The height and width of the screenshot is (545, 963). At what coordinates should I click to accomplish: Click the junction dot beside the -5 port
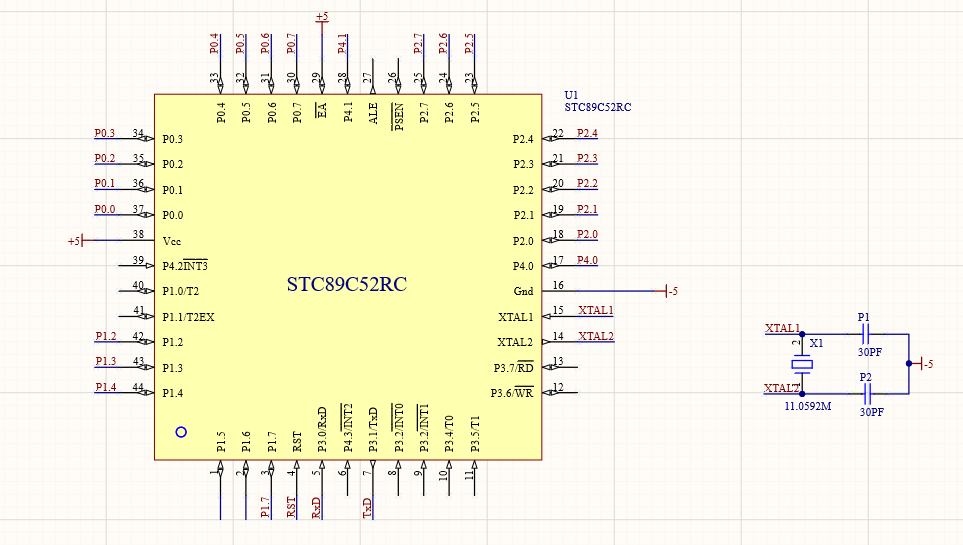tap(909, 364)
